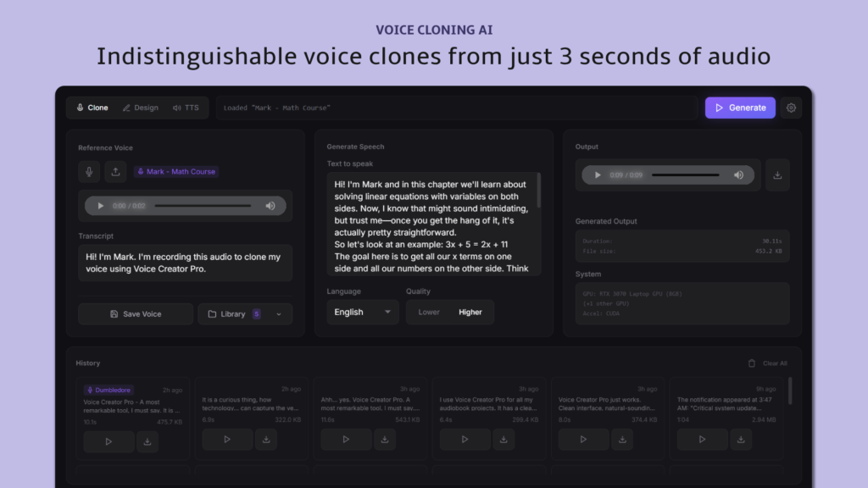Click the upload audio icon in Reference Voice
Viewport: 868px width, 488px height.
click(115, 171)
